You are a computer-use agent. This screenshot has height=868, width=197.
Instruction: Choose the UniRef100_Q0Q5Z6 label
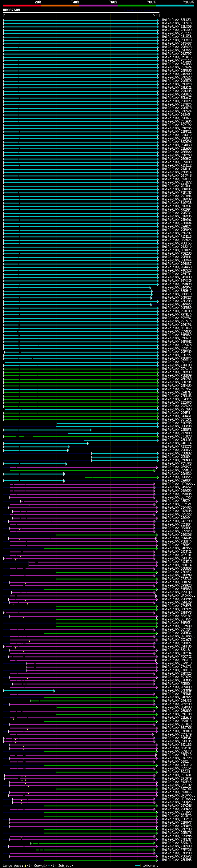(176, 81)
